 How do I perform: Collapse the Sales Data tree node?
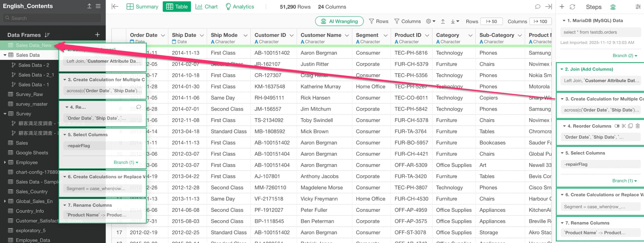tap(5, 55)
